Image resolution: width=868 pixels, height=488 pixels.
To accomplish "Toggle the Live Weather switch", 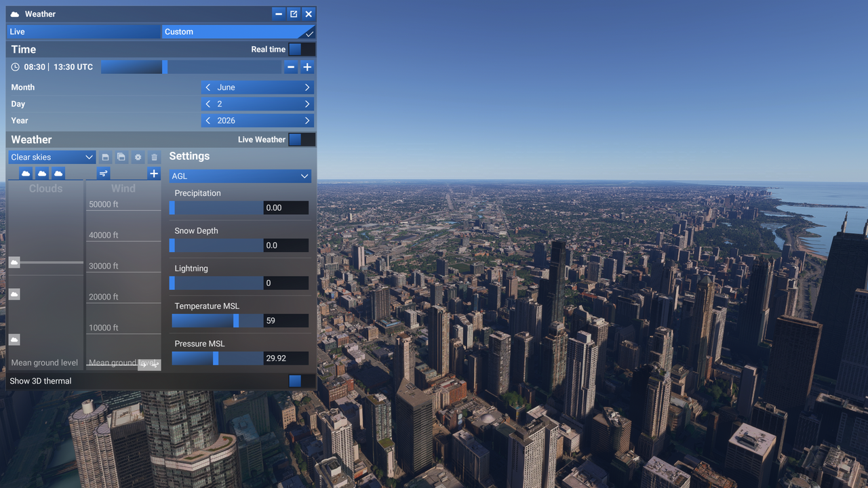I will pyautogui.click(x=301, y=140).
